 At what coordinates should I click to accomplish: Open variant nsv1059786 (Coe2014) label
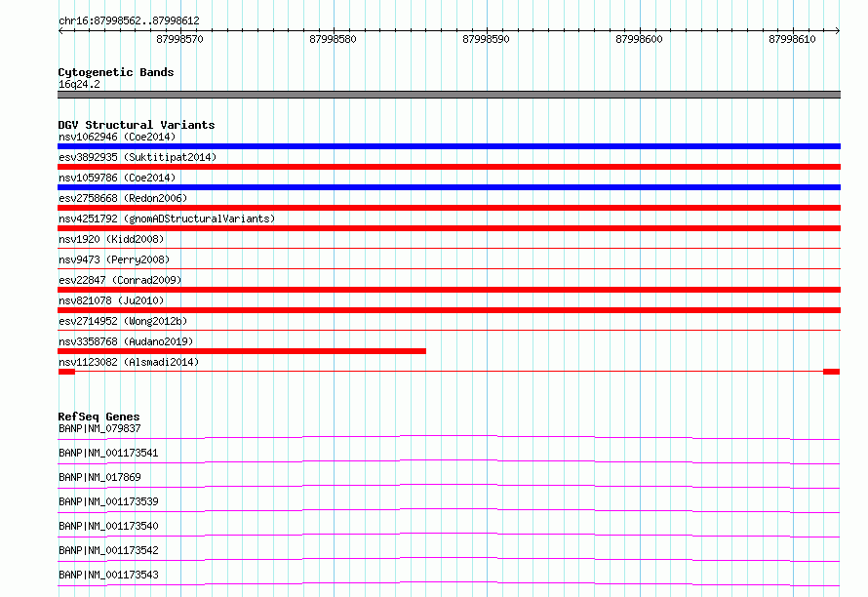(x=117, y=178)
